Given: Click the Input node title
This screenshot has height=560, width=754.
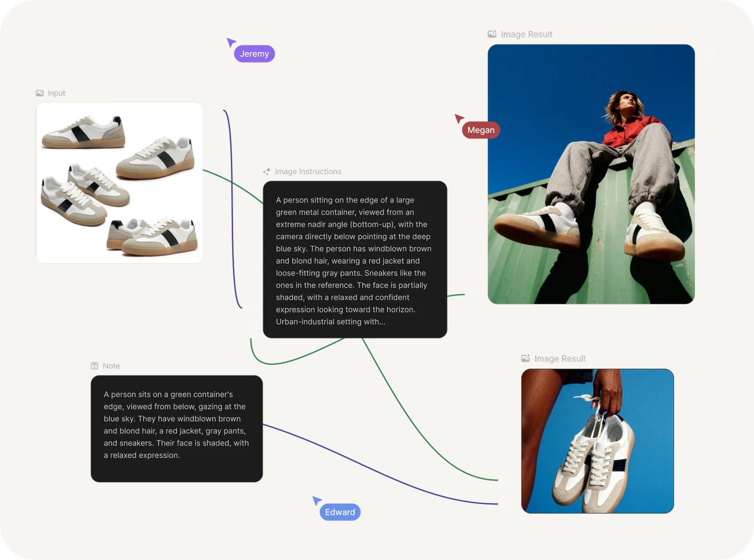Looking at the screenshot, I should (57, 93).
